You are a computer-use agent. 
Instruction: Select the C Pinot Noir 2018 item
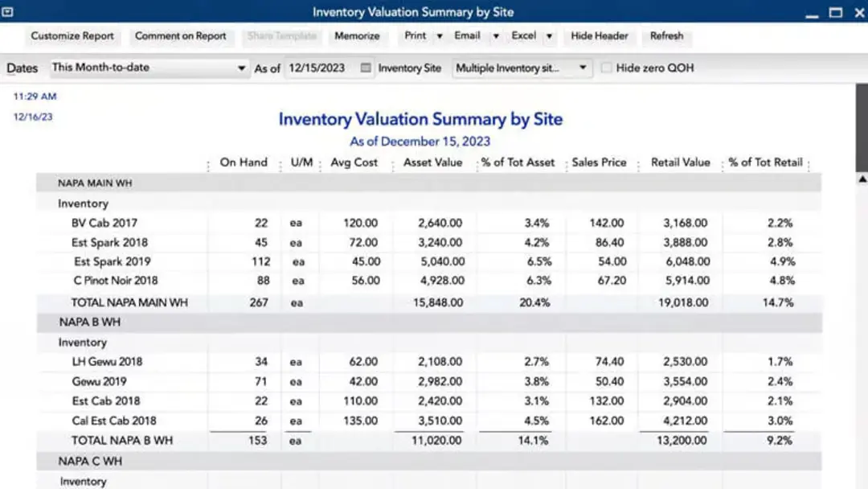pyautogui.click(x=116, y=280)
